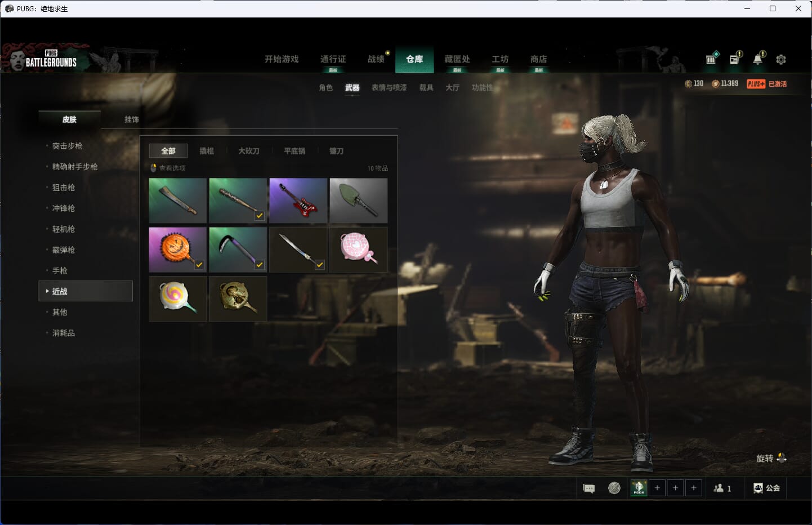Switch to the 角色 character sub-tab

coord(326,88)
